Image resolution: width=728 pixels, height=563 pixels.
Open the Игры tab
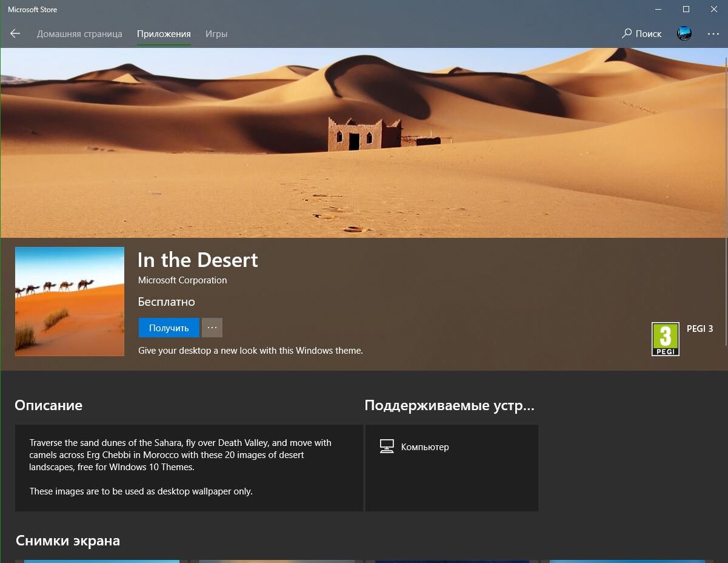tap(216, 34)
